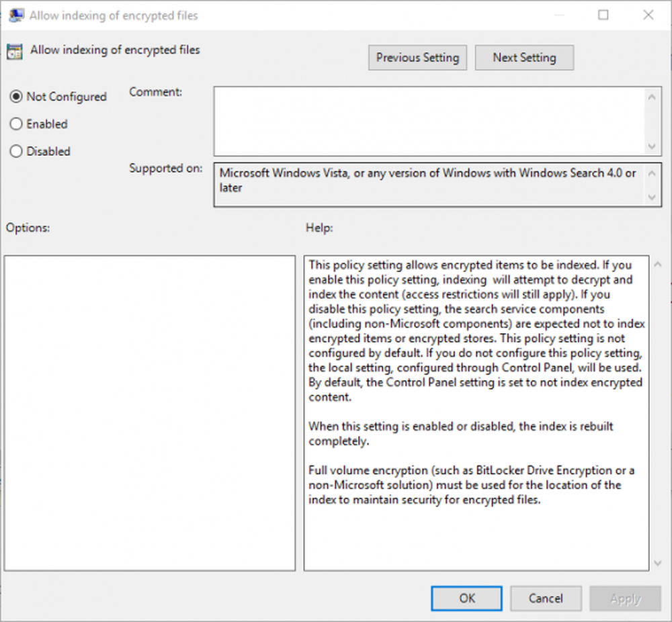
Task: Click the Comment field scrollbar track
Action: click(652, 120)
